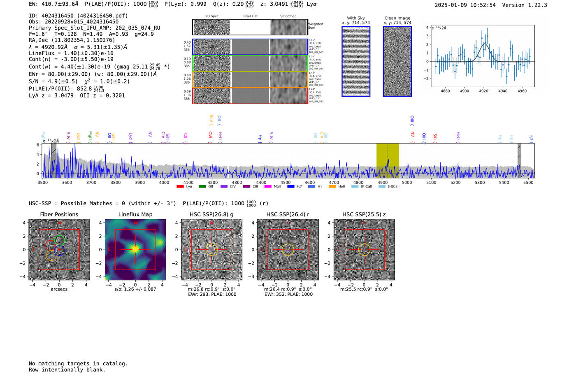Click the 'Q(z): 0.29' header value

coord(229,4)
